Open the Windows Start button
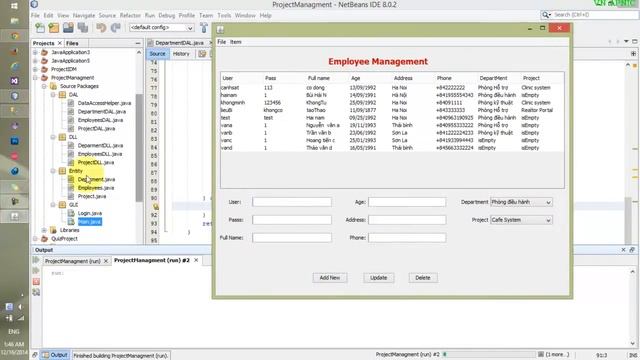 (x=14, y=6)
